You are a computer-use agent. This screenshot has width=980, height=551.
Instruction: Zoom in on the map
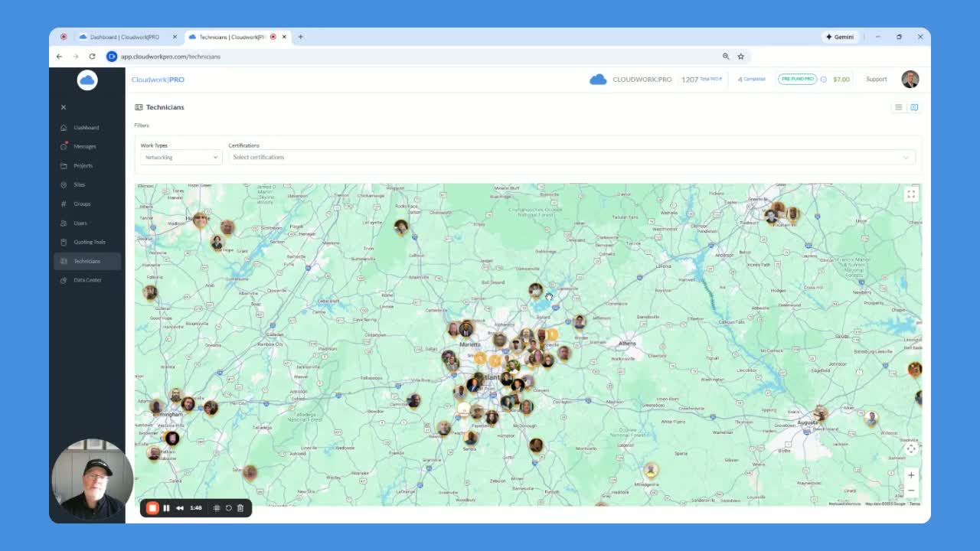[911, 475]
